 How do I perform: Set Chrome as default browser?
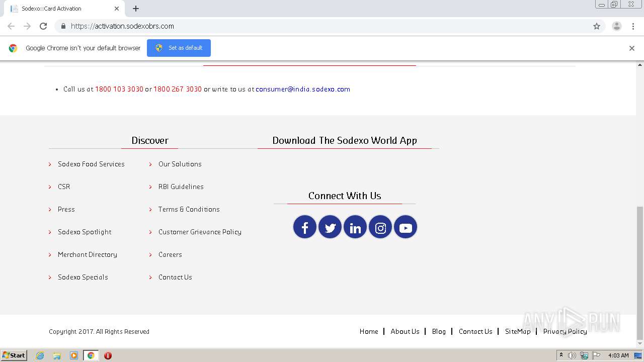click(x=179, y=48)
